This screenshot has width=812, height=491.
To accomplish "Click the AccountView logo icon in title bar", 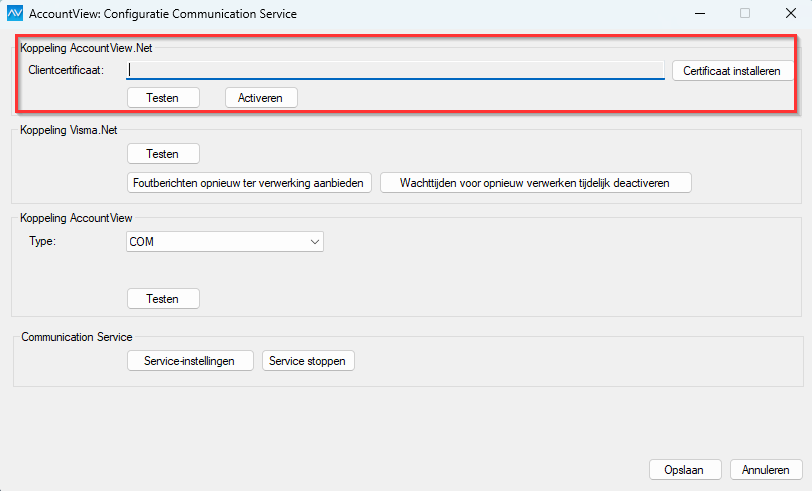I will point(15,13).
